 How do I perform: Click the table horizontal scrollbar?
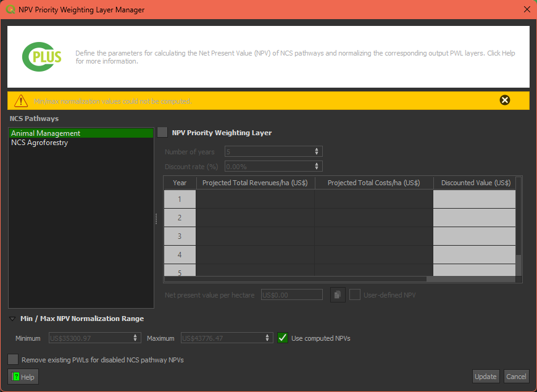339,279
